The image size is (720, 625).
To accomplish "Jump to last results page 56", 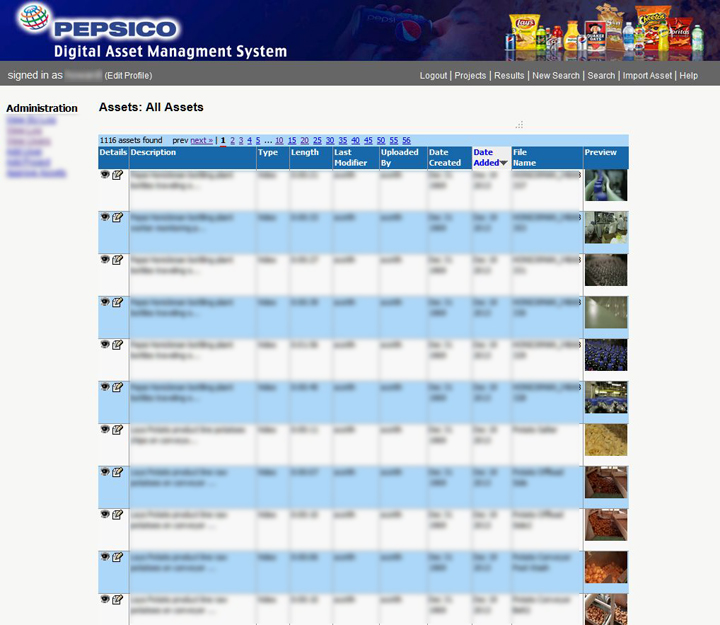I will coord(406,141).
